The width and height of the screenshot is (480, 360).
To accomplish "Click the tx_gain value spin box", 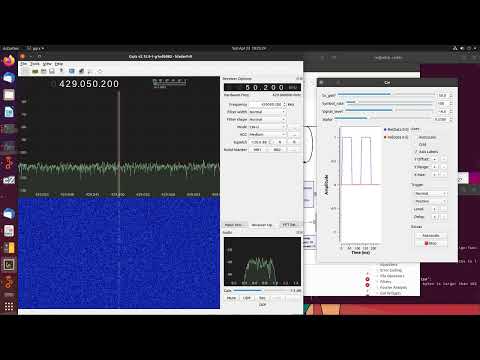I will 445,95.
